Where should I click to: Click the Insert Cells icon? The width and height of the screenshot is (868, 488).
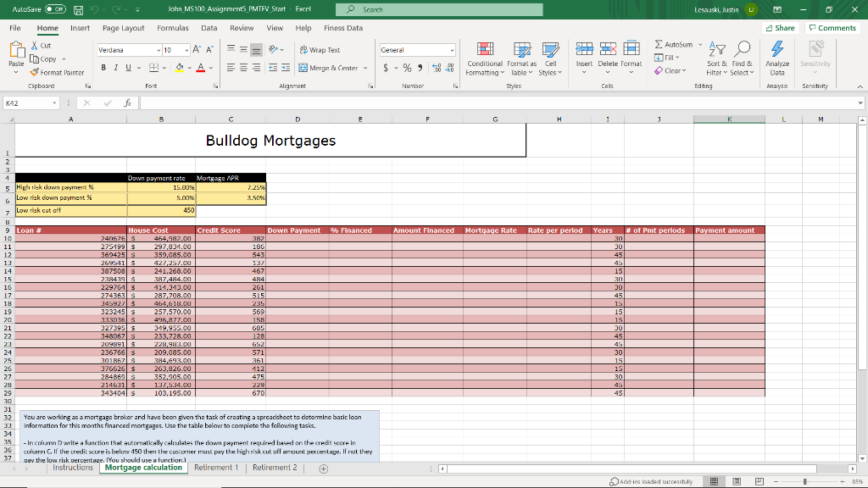point(584,49)
